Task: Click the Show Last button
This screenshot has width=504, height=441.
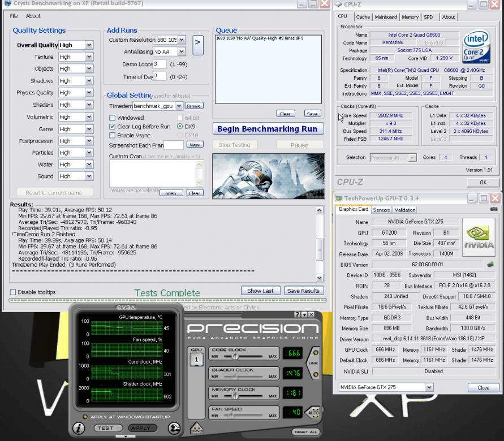Action: [261, 291]
